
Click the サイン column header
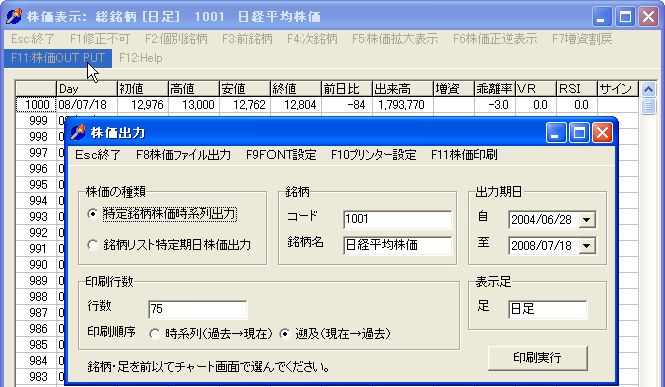(618, 89)
